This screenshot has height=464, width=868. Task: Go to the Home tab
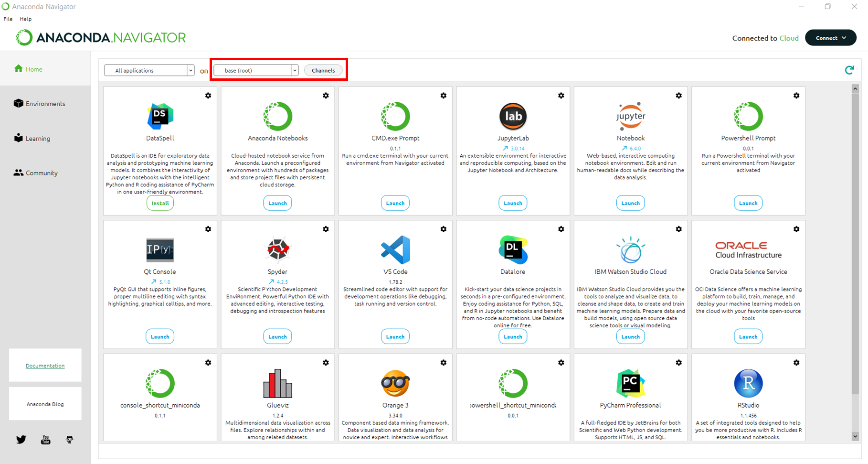tap(45, 69)
